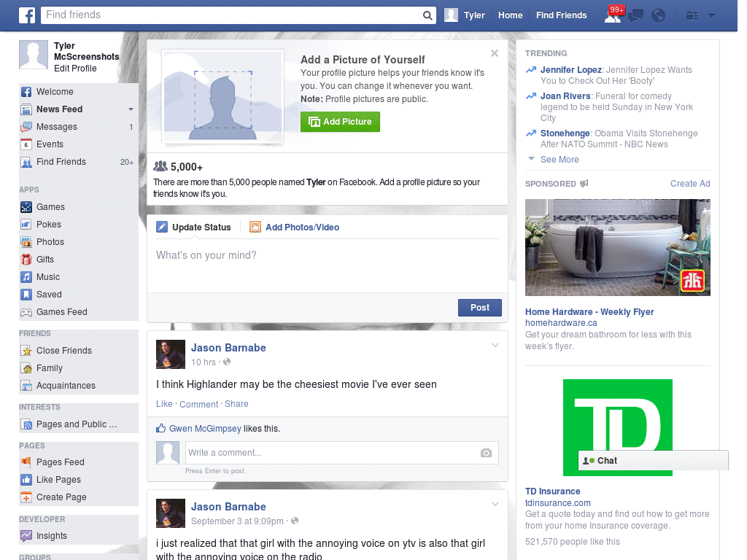Expand See More trending topics
The image size is (747, 560).
pos(560,160)
